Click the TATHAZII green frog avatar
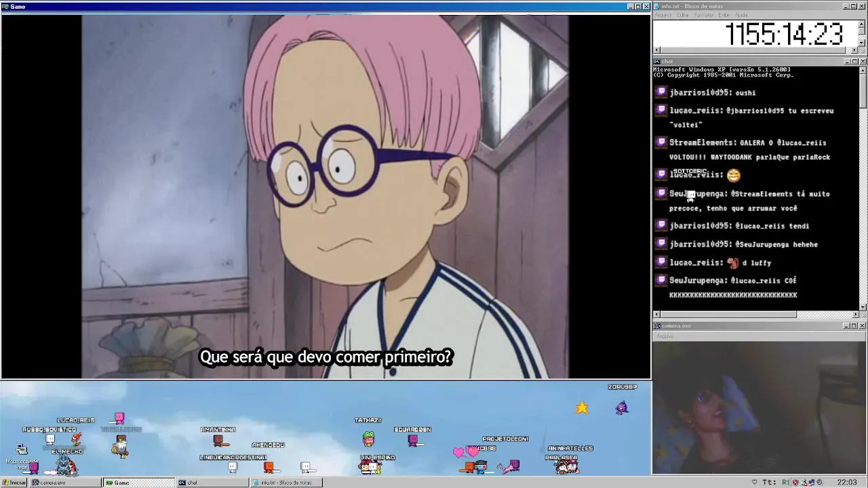Viewport: 868px width, 488px height. coord(368,439)
